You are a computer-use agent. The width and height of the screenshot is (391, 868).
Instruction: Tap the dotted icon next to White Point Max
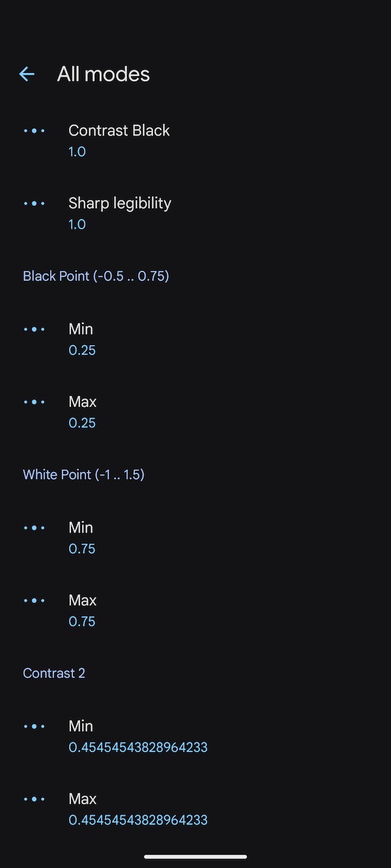click(x=35, y=600)
